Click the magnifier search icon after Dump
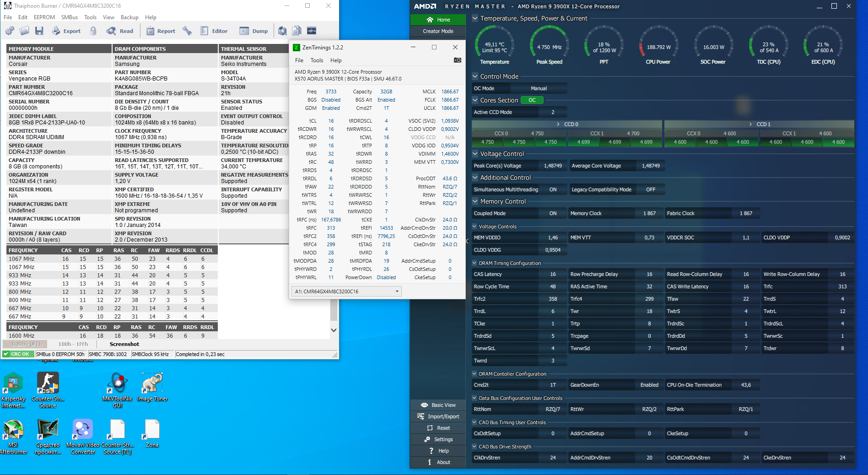868x475 pixels. pyautogui.click(x=282, y=31)
